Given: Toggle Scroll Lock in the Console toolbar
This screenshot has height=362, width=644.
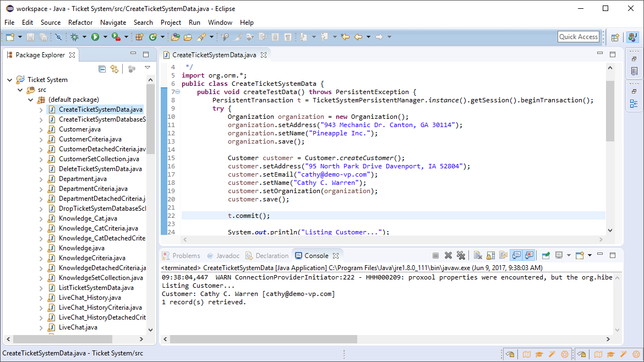Looking at the screenshot, I should click(x=490, y=255).
